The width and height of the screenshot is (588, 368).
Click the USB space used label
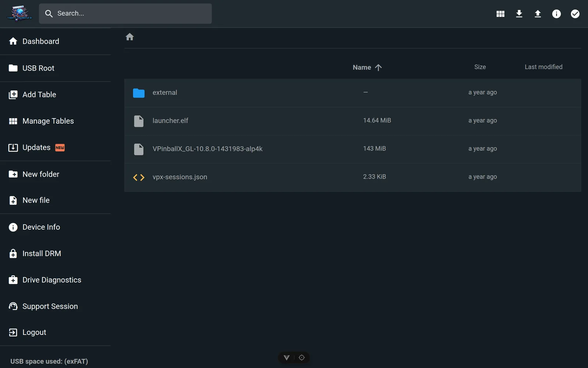(x=49, y=361)
